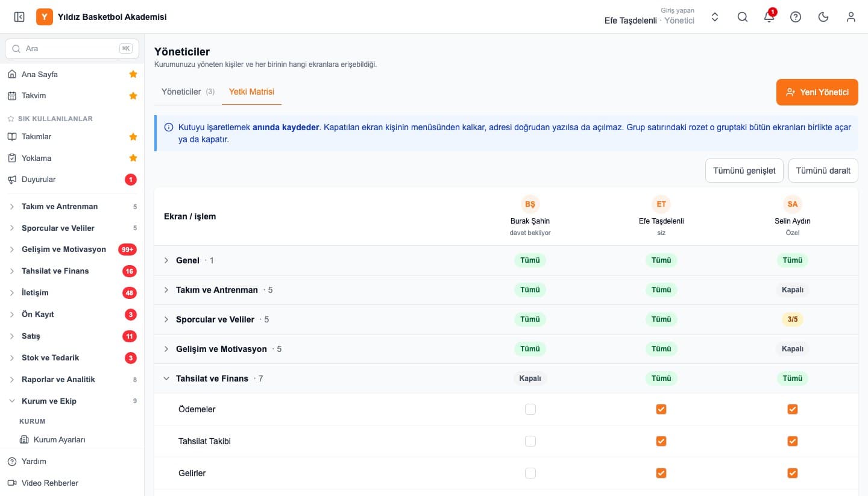Unfavorite Takvim star icon
Viewport: 868px width, 496px height.
coord(133,96)
